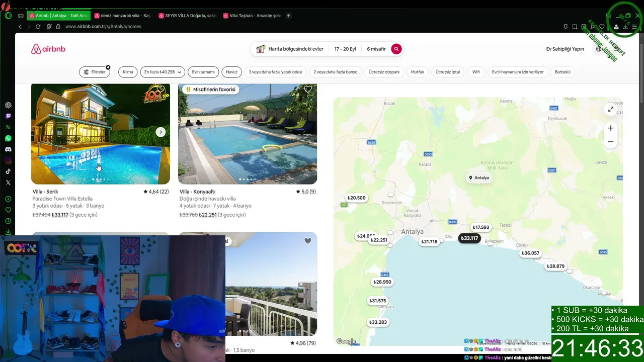Open the Filtreler filter panel
The image size is (644, 362).
(95, 72)
